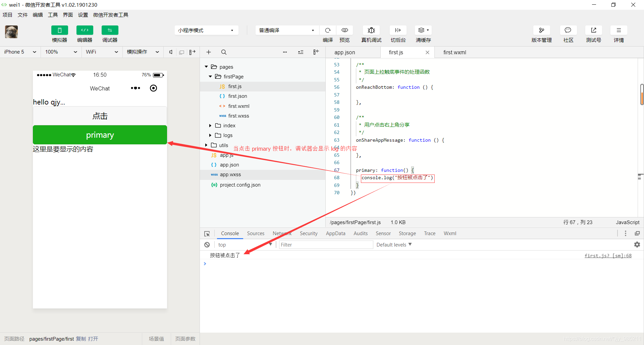Switch to the Security devtools tab

click(309, 233)
